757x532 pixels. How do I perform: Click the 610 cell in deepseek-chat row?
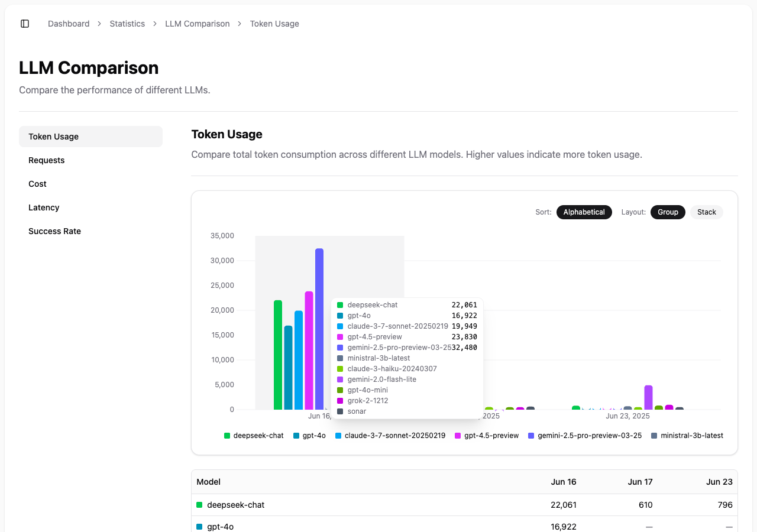(645, 505)
